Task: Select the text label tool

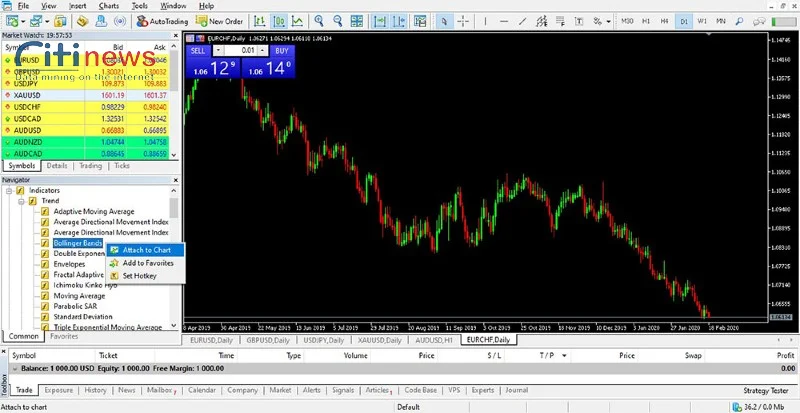Action: coord(579,21)
